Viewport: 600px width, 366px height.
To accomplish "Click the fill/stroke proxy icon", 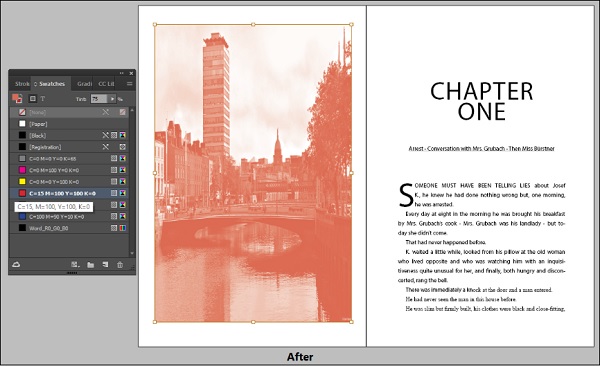I will (17, 99).
